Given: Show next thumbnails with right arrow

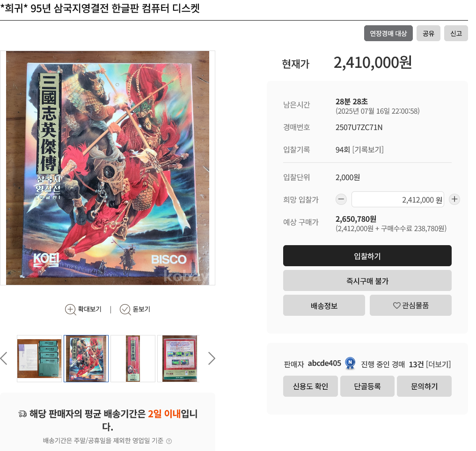Looking at the screenshot, I should [x=212, y=358].
